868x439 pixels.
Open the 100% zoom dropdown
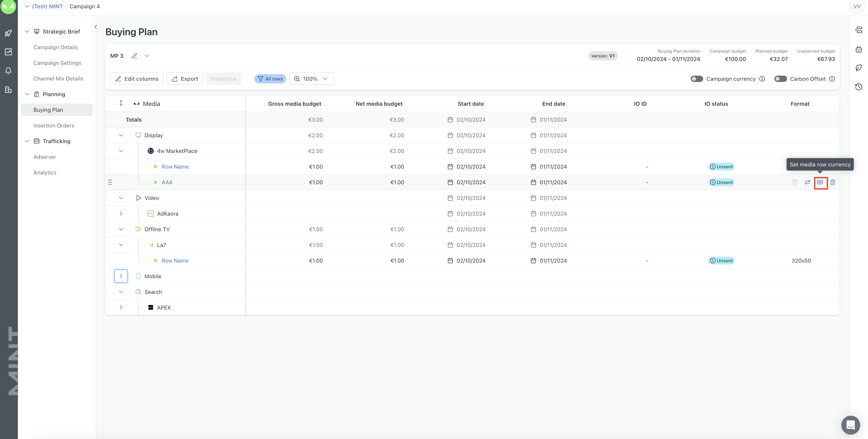311,79
